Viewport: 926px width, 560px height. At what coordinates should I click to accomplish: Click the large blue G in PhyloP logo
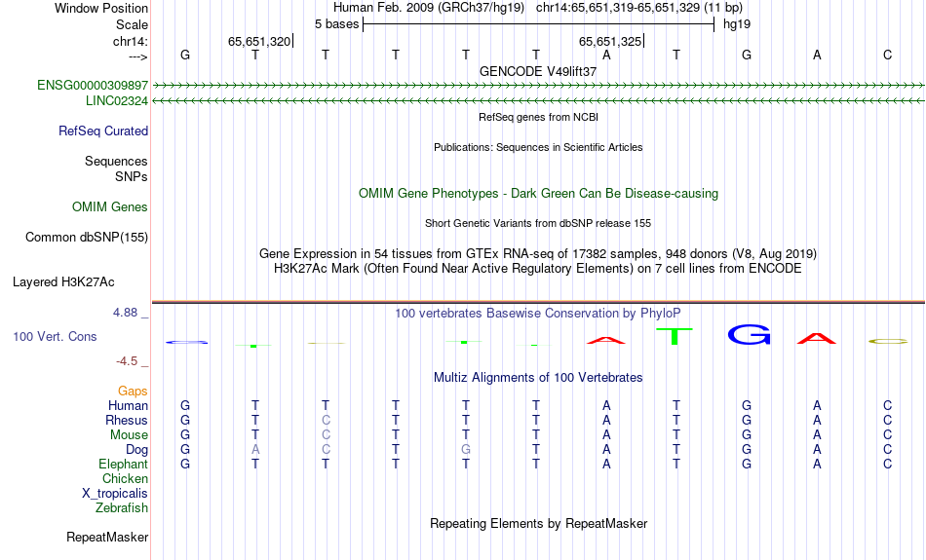click(749, 335)
